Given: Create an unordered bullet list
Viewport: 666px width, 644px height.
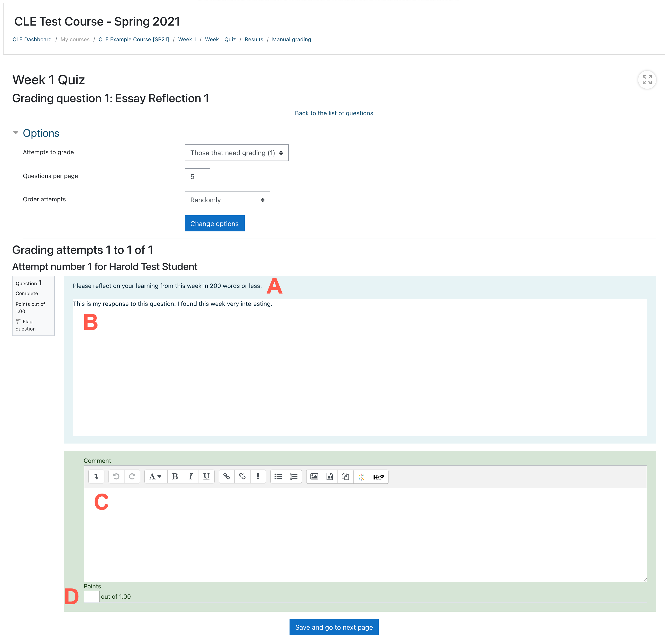Looking at the screenshot, I should click(278, 476).
